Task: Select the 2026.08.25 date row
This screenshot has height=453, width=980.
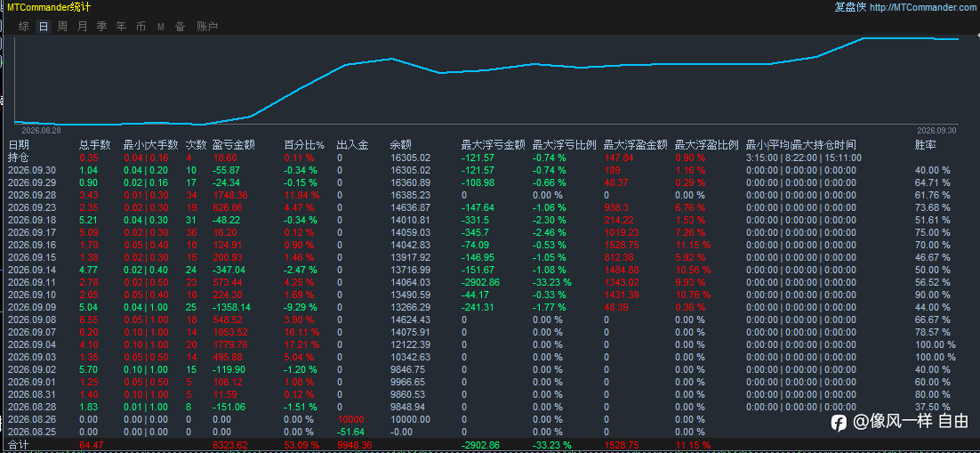Action: click(32, 432)
